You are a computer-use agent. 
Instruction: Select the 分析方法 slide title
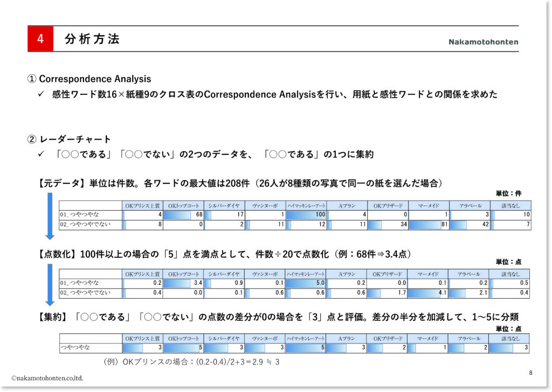tap(92, 39)
